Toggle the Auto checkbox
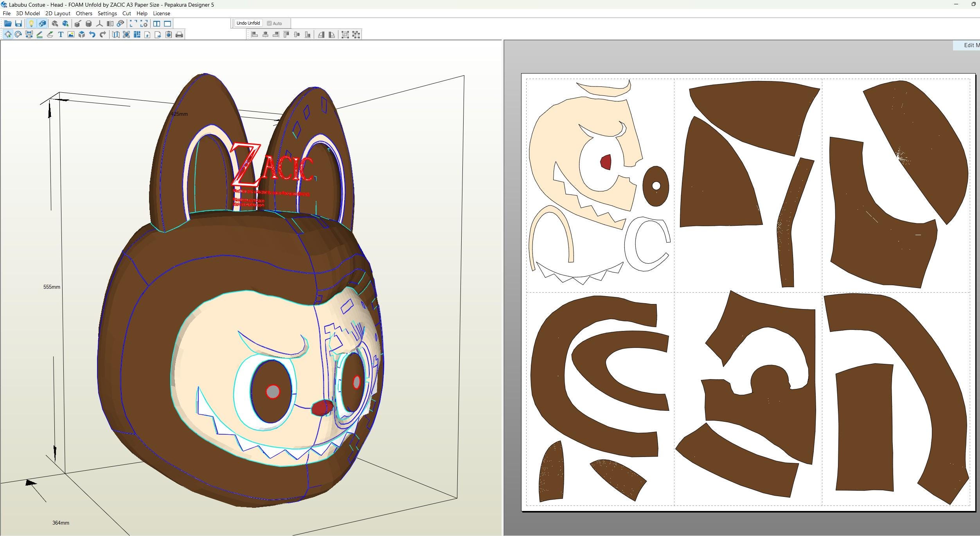Viewport: 980px width, 536px height. (269, 23)
